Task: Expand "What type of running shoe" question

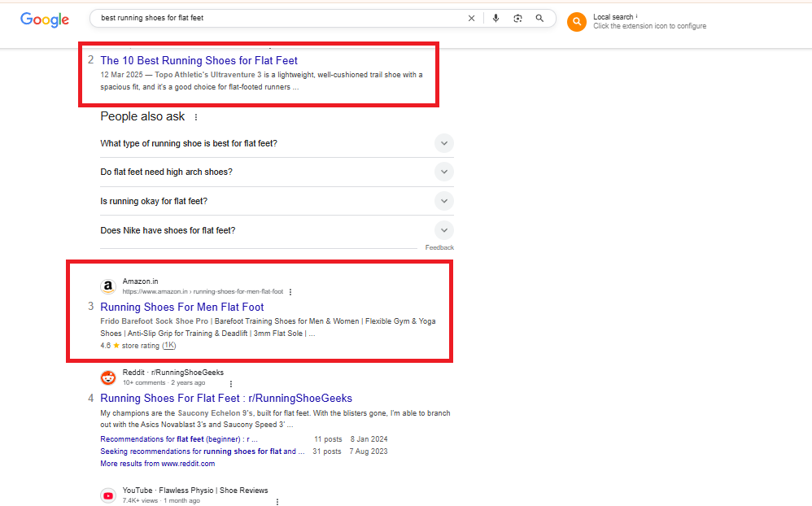Action: click(443, 143)
